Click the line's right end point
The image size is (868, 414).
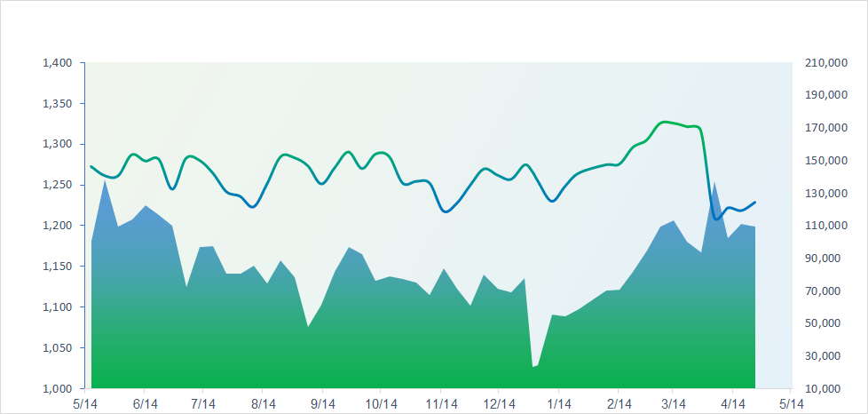754,203
